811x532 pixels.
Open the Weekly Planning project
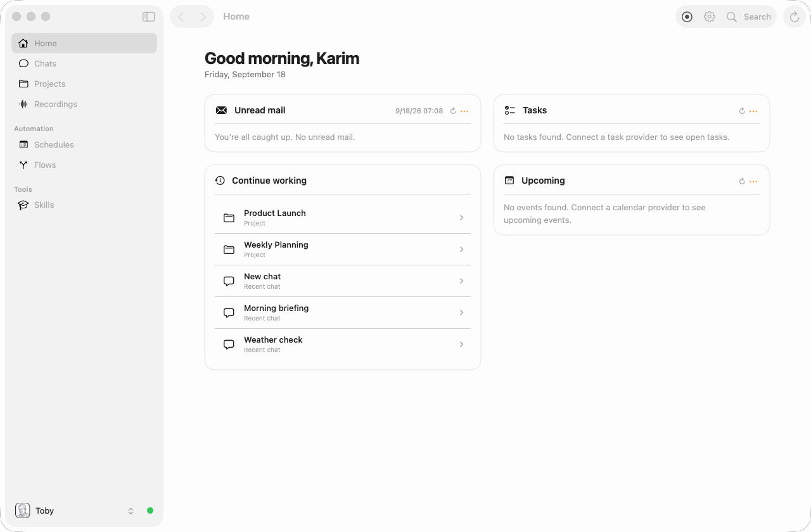[343, 250]
